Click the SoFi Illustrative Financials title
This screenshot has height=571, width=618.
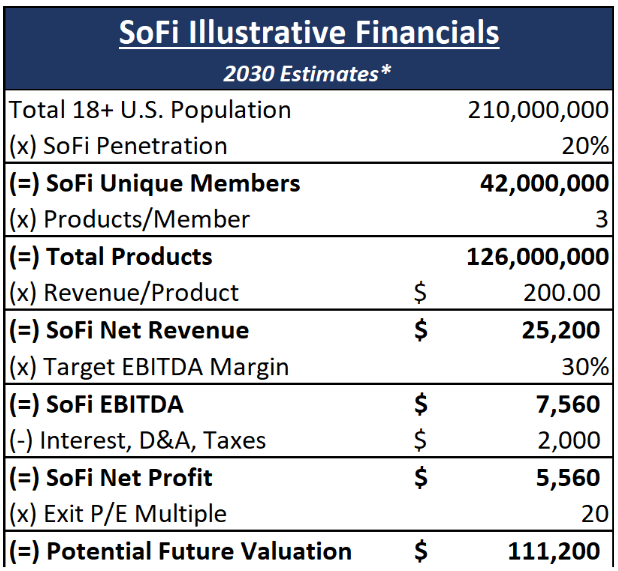pyautogui.click(x=308, y=33)
